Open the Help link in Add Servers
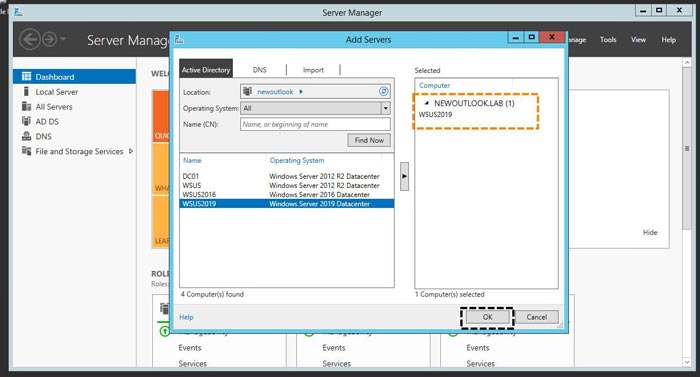Viewport: 700px width, 377px height. pos(186,317)
